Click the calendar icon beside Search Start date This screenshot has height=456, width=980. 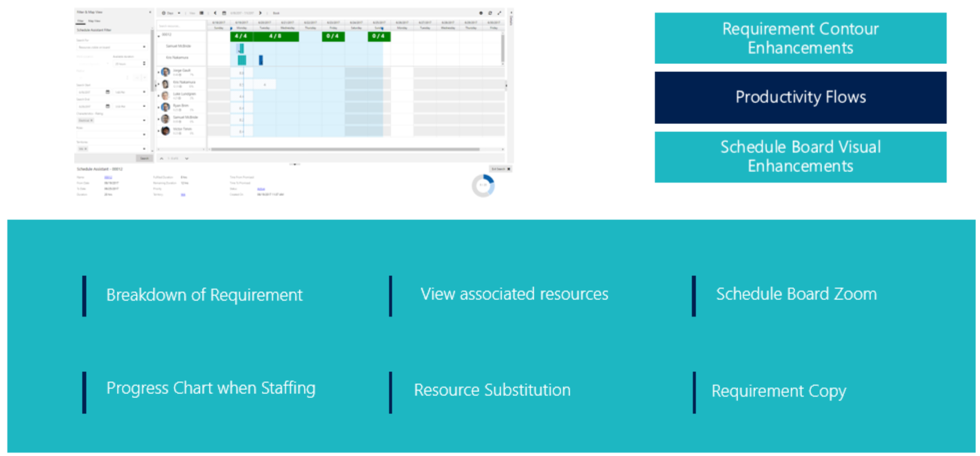coord(108,92)
